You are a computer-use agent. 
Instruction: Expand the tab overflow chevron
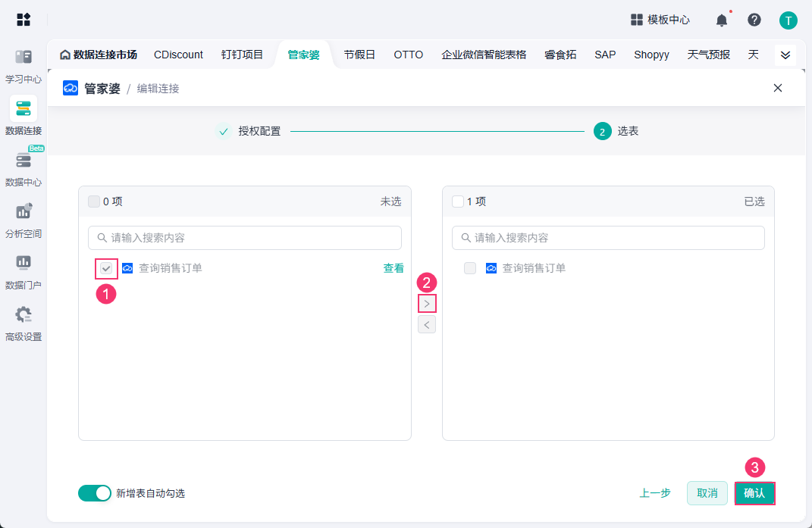coord(785,55)
